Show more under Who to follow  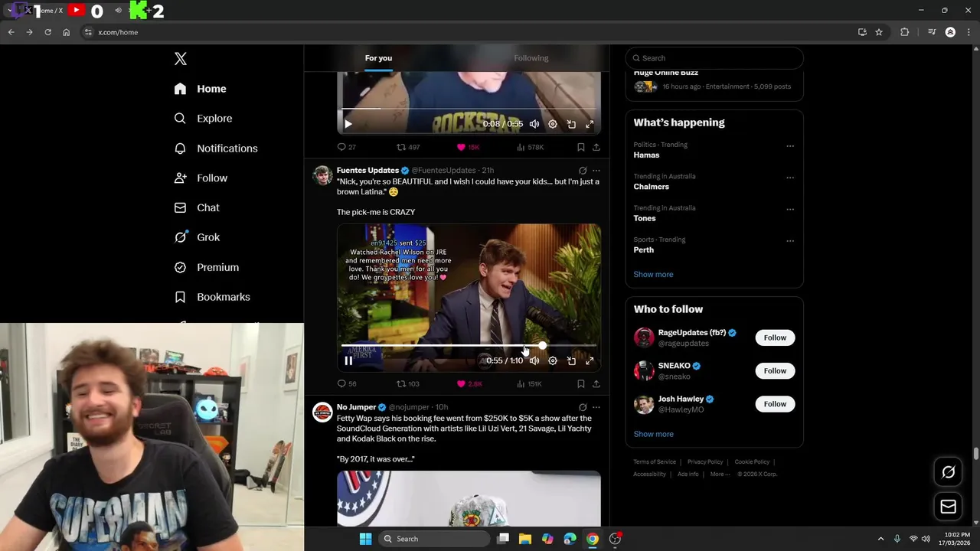653,434
